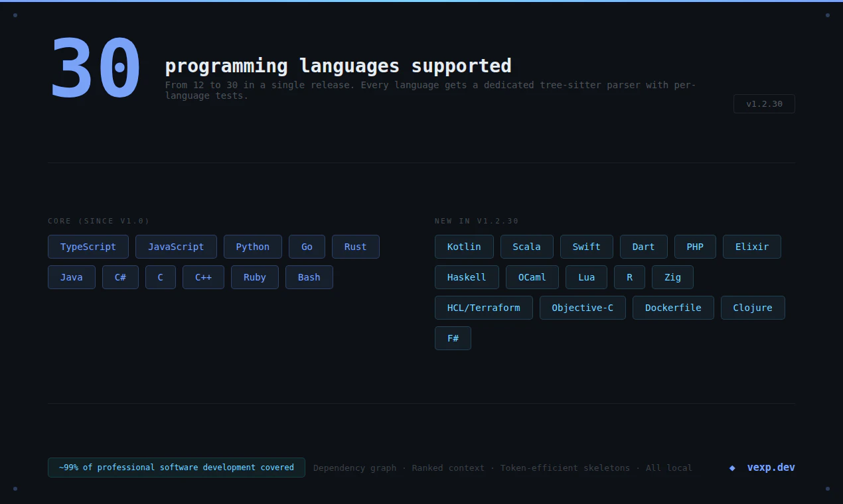Select the Swift chip
Image resolution: width=843 pixels, height=504 pixels.
tap(587, 247)
